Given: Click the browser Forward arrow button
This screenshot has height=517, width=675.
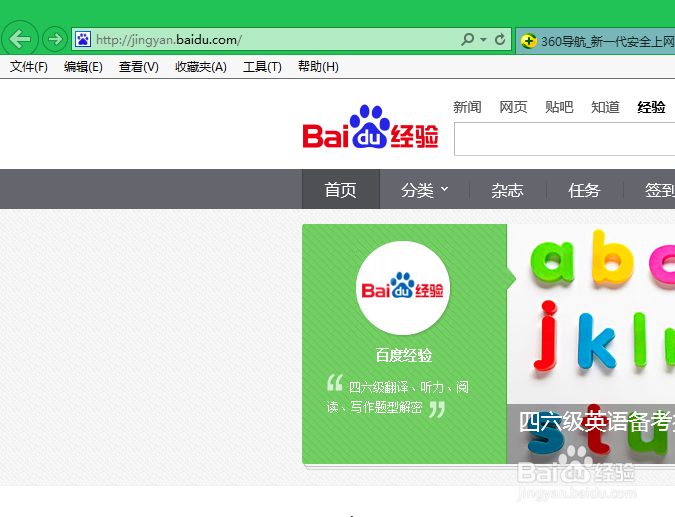Looking at the screenshot, I should point(55,40).
